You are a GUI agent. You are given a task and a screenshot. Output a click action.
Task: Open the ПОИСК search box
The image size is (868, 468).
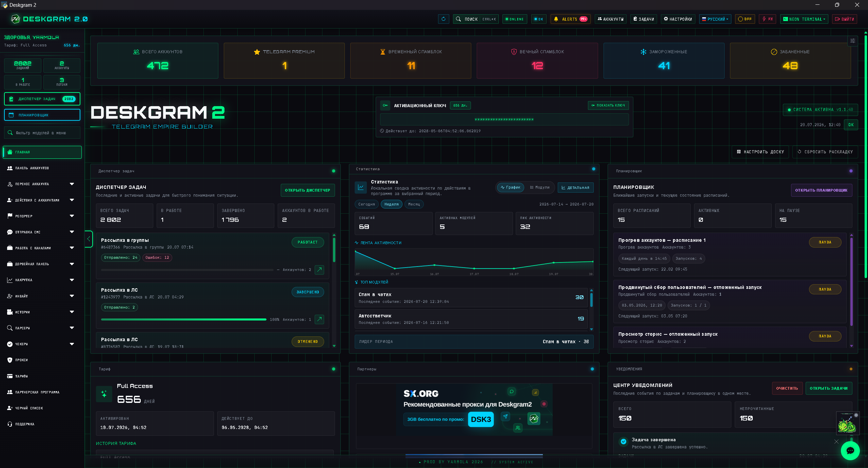476,19
